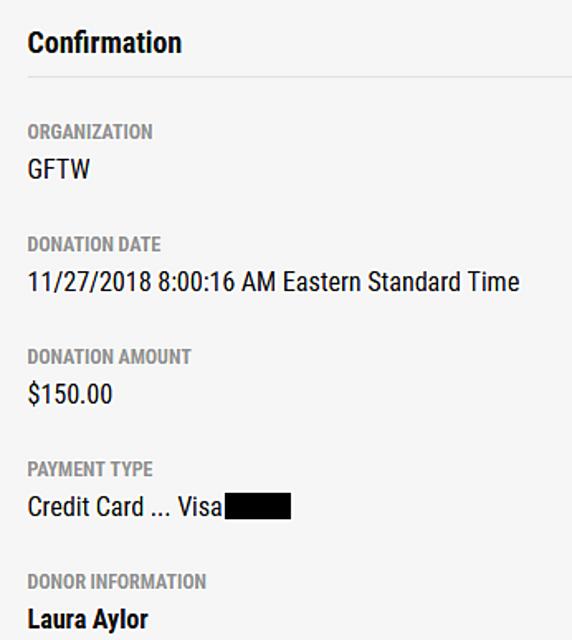Click the divider line below Confirmation

coord(300,76)
